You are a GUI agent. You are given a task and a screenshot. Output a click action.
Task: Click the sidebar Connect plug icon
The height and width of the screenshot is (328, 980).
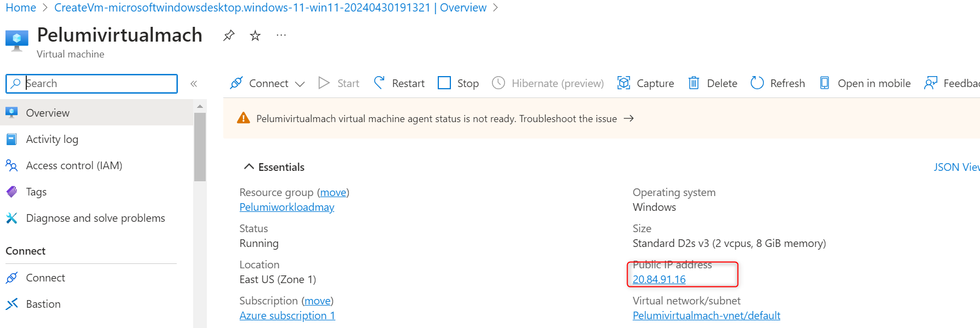point(11,278)
